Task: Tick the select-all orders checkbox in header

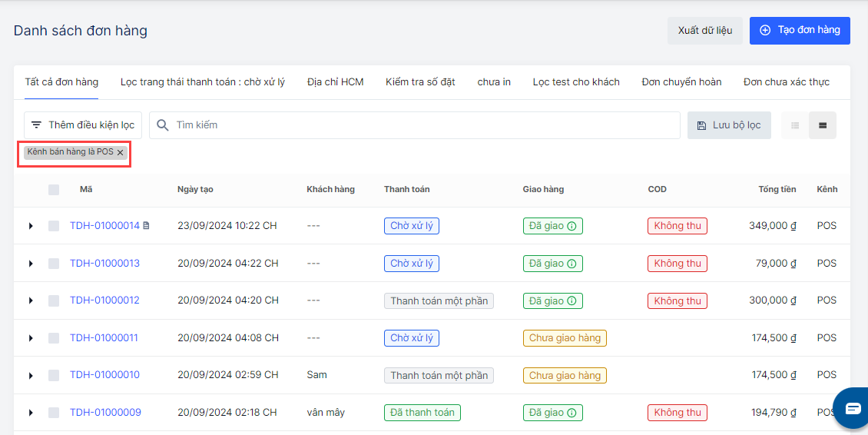Action: [54, 189]
